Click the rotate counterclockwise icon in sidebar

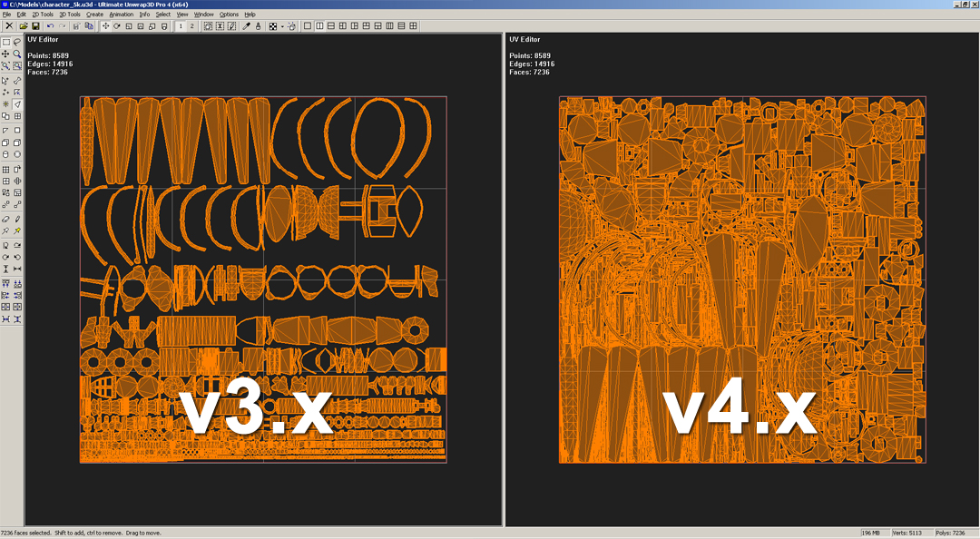coord(17,257)
